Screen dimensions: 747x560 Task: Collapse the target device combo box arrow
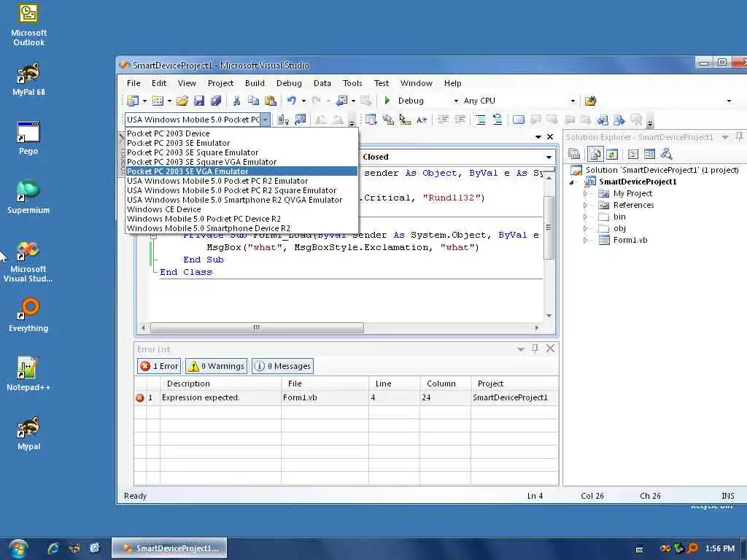point(266,120)
